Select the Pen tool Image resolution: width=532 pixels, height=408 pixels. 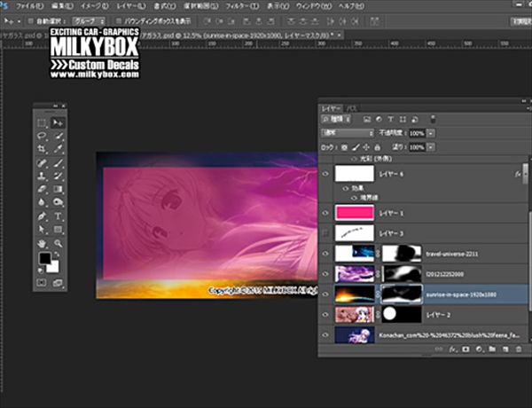[42, 216]
